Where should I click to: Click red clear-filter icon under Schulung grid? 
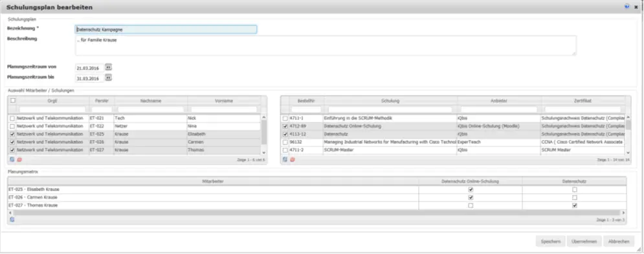click(x=293, y=159)
